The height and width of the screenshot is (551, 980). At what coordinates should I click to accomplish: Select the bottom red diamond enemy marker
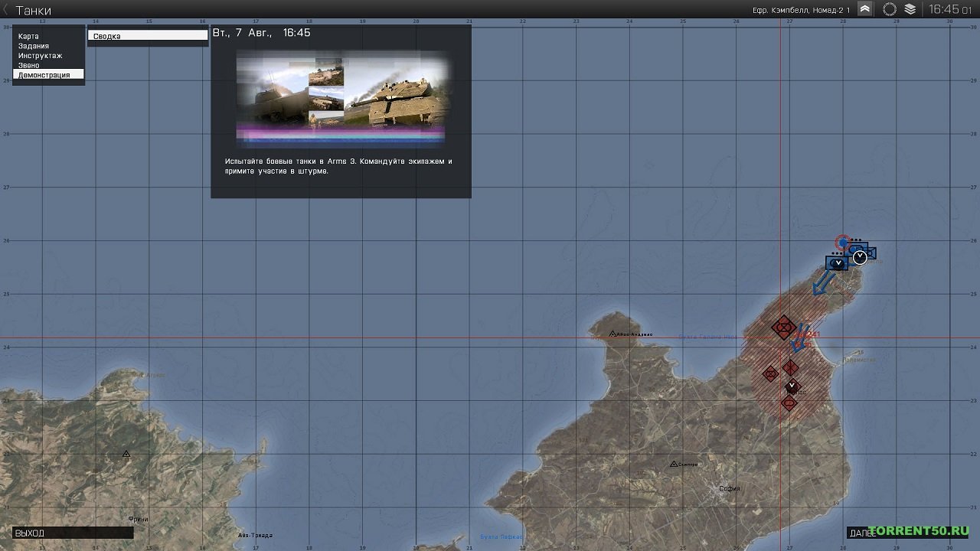tap(789, 403)
